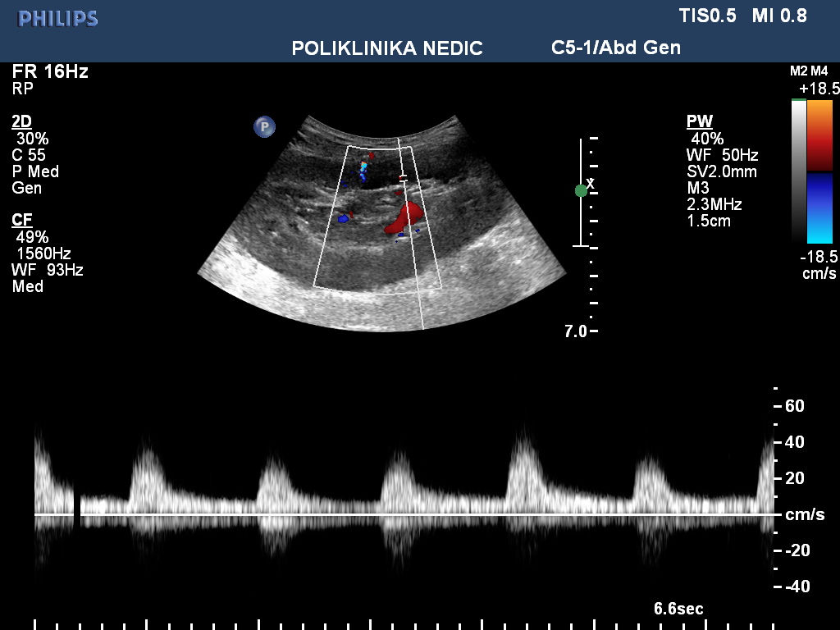Click the 'TIS0.5' thermal index value
840x630 pixels.
(708, 16)
